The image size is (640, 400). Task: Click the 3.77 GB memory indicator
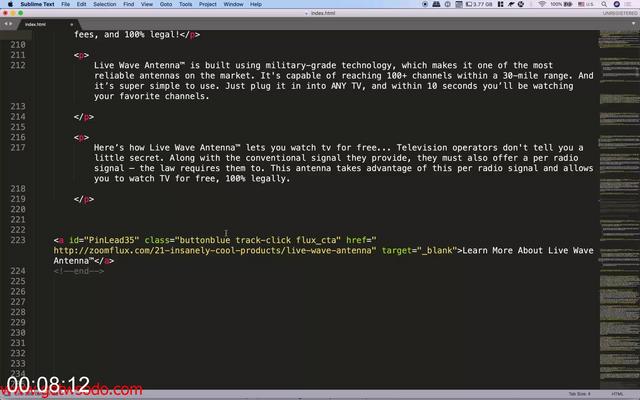click(480, 4)
